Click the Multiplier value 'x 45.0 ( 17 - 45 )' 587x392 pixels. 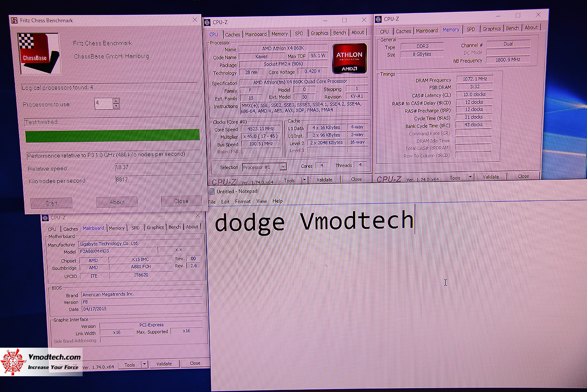click(x=261, y=136)
